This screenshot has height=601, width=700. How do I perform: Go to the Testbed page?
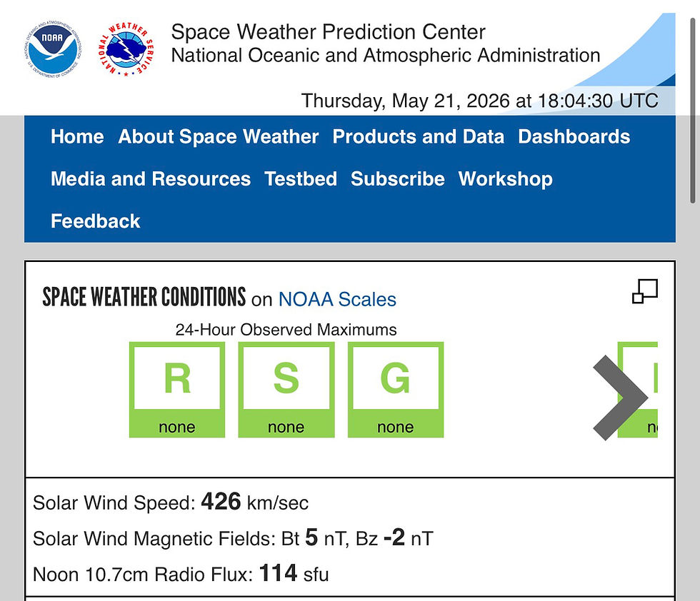[301, 179]
